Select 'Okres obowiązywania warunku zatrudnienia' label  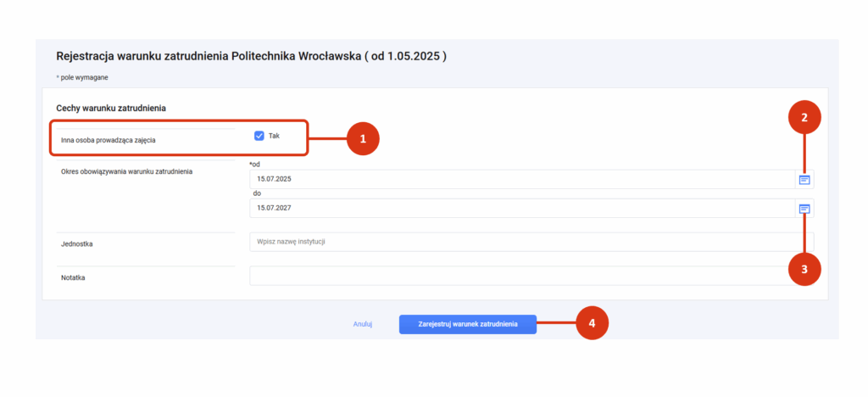coord(127,171)
